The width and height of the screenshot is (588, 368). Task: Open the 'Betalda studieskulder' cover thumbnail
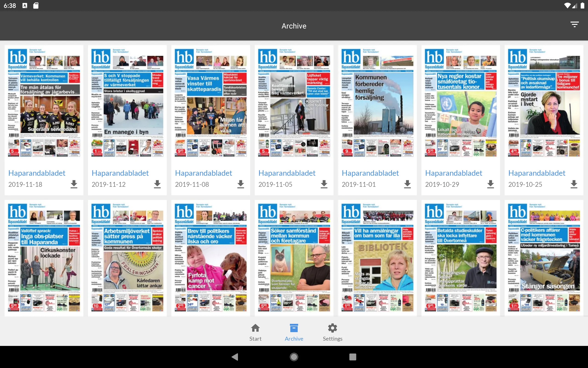pos(461,258)
